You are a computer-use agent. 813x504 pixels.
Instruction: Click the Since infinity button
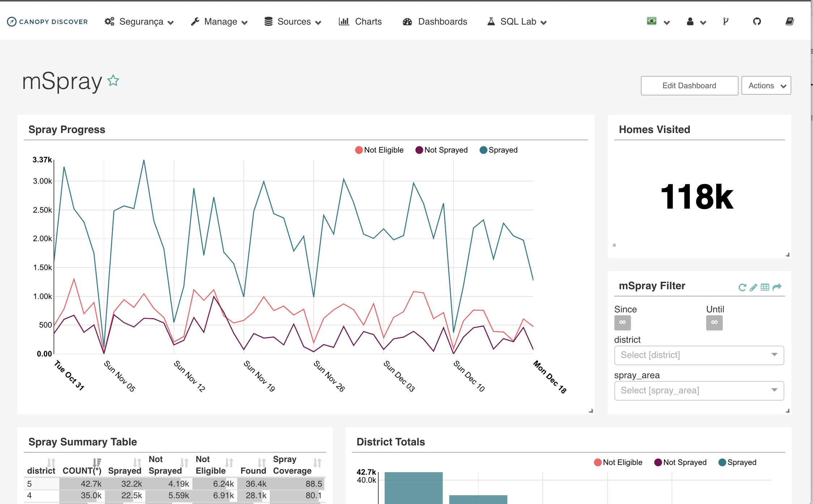pyautogui.click(x=622, y=323)
